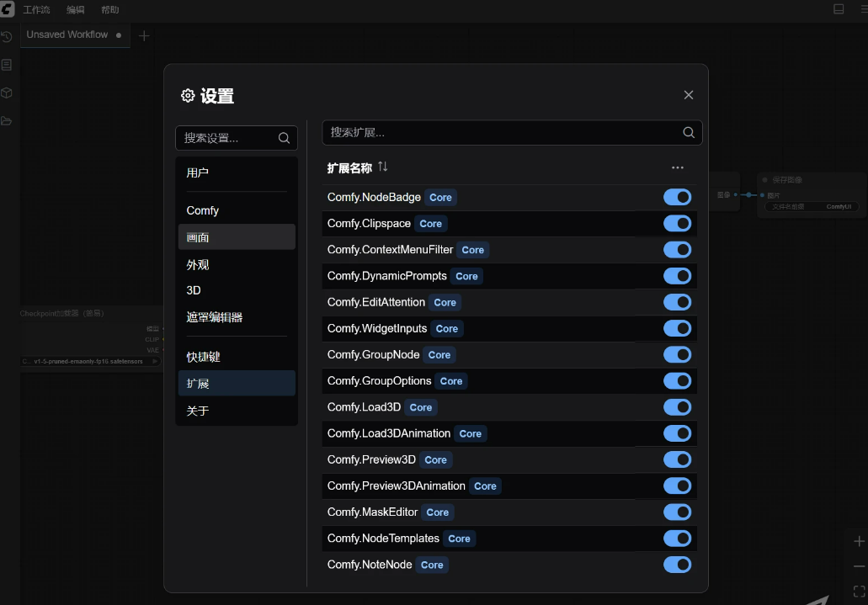Focus the 搜索设置 search field
The width and height of the screenshot is (868, 605).
click(x=237, y=138)
